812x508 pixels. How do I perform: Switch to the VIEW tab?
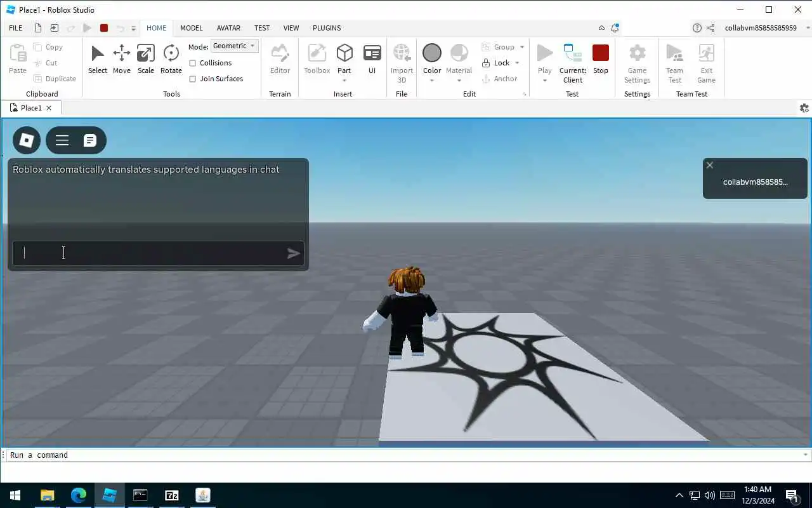click(x=291, y=28)
